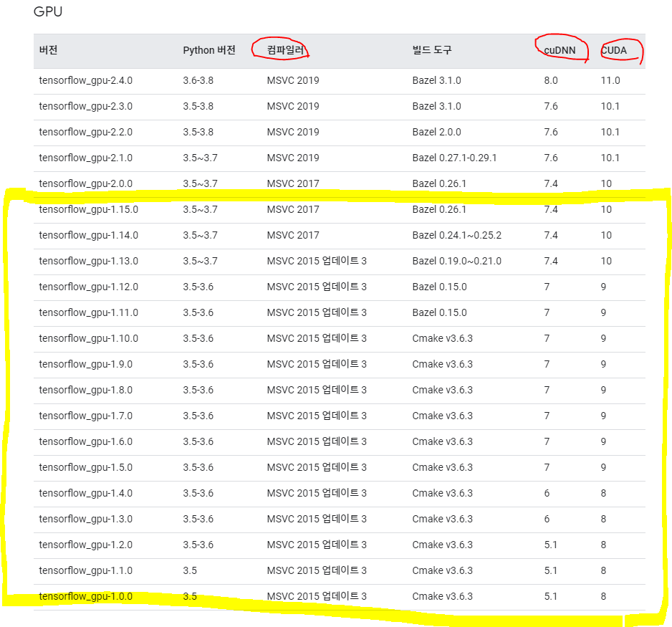672x627 pixels.
Task: Select the tensorflow_gpu-1.14.0 version cell
Action: (89, 235)
